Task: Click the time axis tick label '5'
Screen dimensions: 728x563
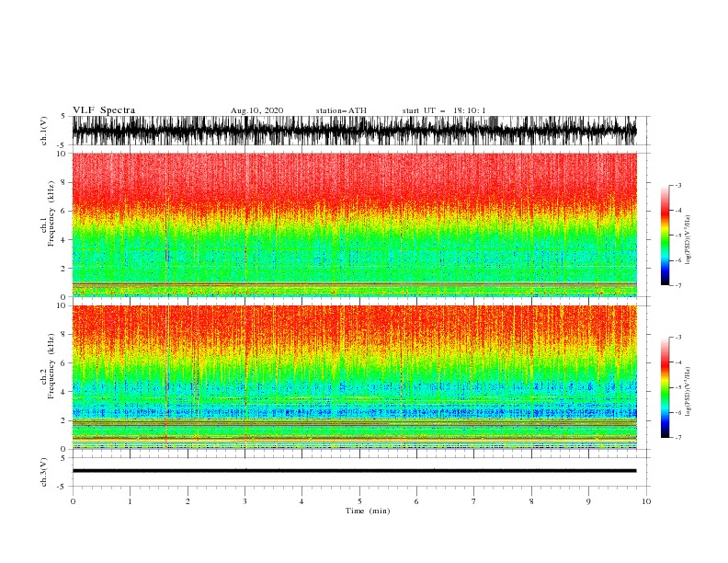Action: (x=359, y=501)
